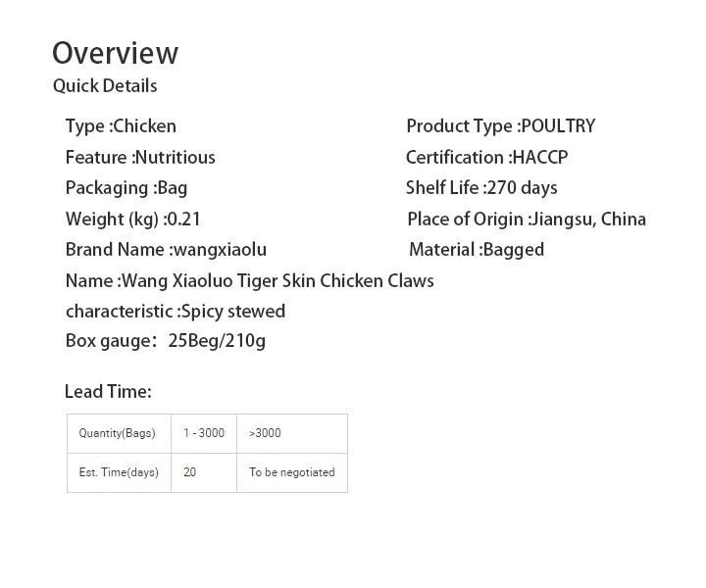Click the Shelf Life :270 days entry
Screen dimensions: 706x588
click(x=481, y=188)
